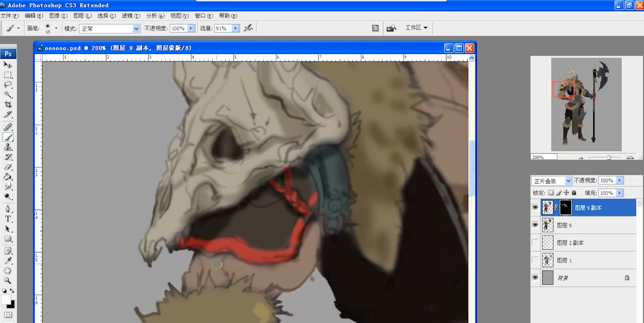Open the 图层 menu
The width and height of the screenshot is (644, 323).
coord(82,16)
